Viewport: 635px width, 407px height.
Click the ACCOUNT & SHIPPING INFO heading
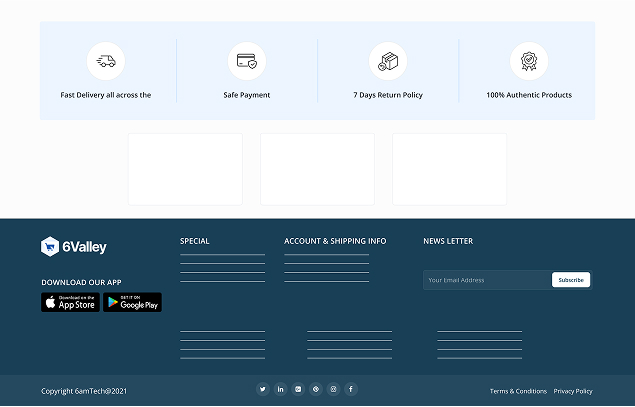click(335, 241)
